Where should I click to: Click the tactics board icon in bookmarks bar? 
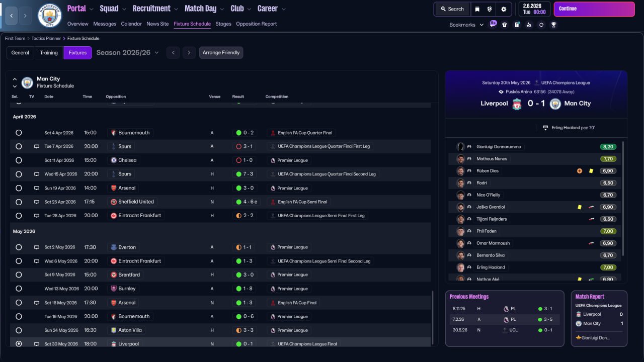point(517,25)
